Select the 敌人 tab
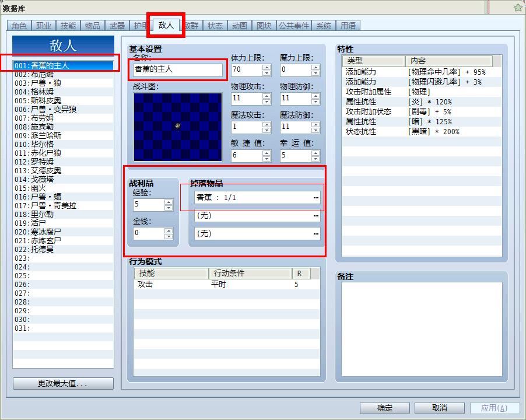Viewport: 526px width, 420px height. click(166, 25)
